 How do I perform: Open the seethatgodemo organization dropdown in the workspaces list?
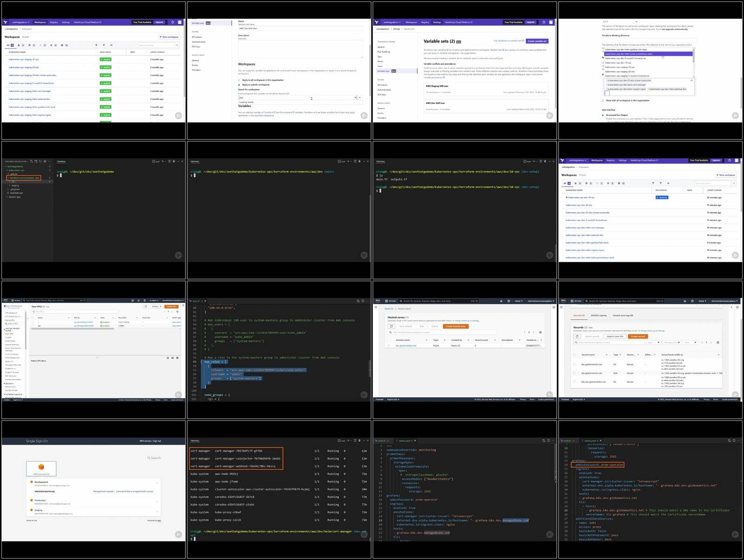[x=20, y=22]
